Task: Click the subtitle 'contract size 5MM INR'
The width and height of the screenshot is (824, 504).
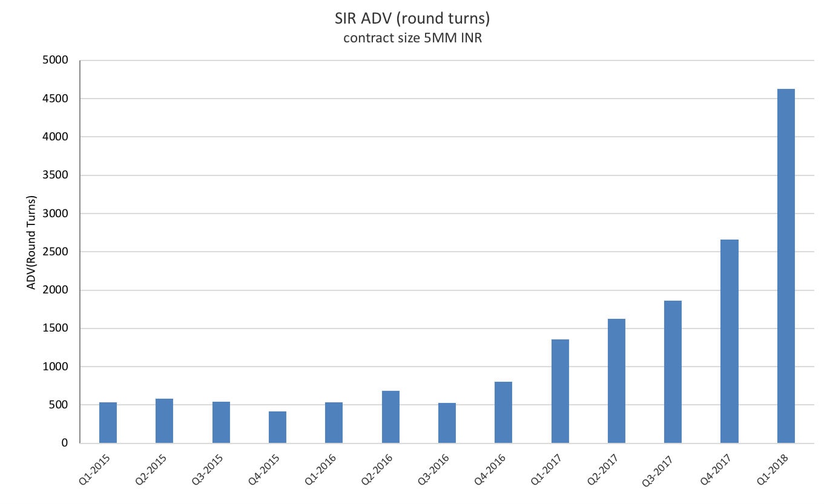Action: pos(412,38)
